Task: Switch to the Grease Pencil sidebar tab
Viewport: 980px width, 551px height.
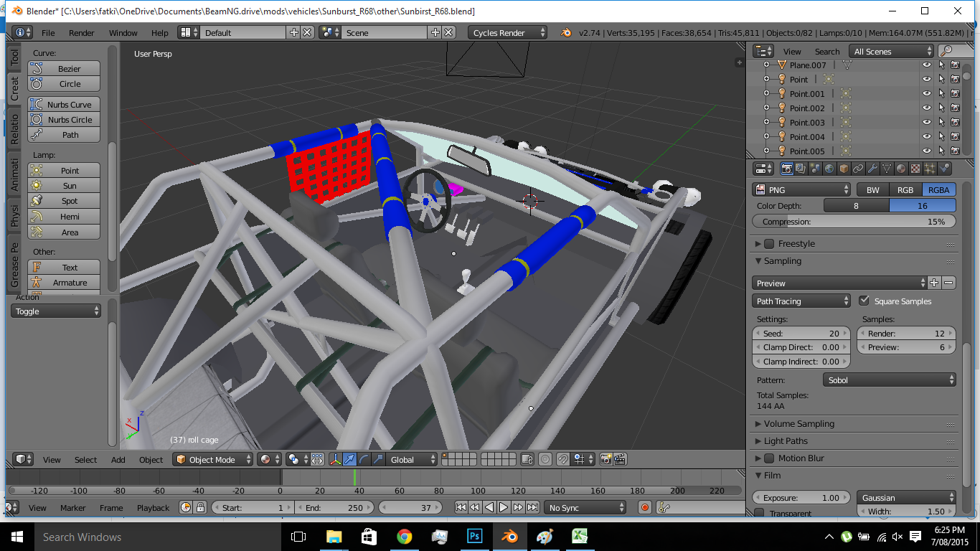Action: (x=14, y=264)
